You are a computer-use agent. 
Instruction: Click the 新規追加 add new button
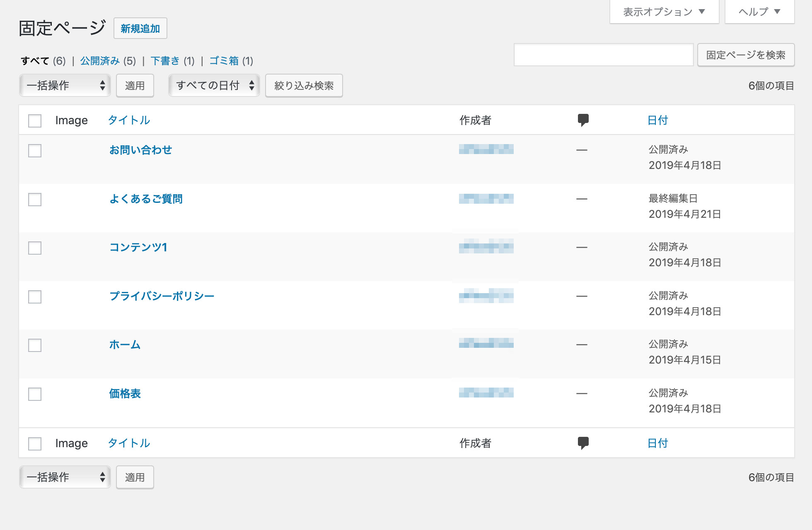[x=140, y=29]
